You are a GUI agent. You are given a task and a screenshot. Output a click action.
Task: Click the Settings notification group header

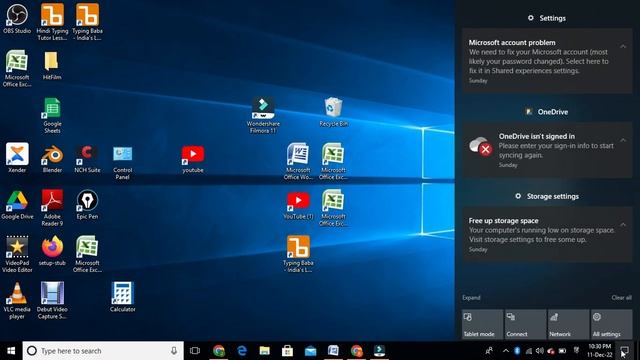[x=547, y=18]
